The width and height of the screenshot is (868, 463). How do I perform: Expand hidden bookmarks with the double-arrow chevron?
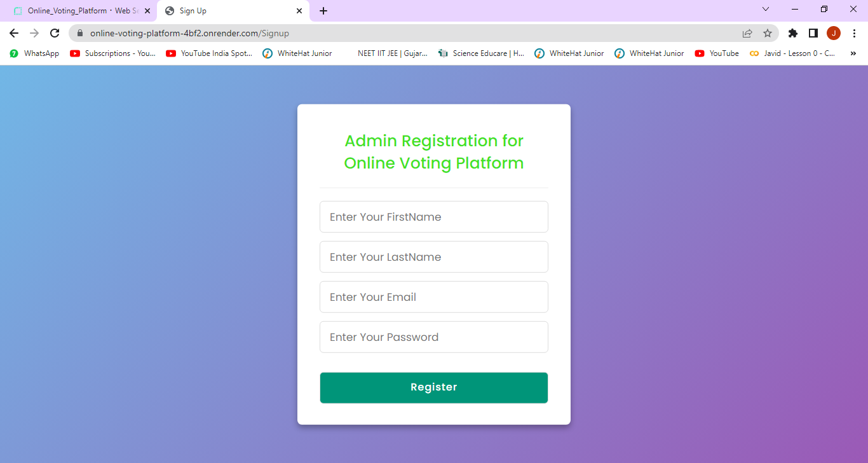(x=853, y=53)
